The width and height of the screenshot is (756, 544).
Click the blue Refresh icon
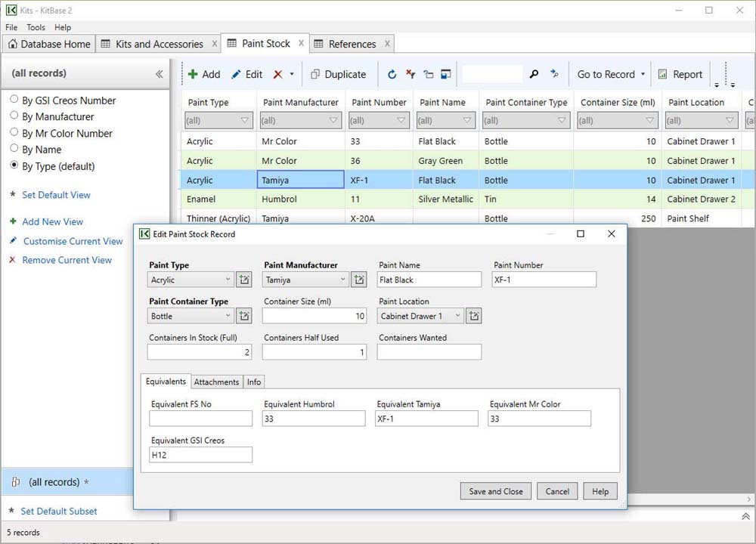pyautogui.click(x=392, y=74)
